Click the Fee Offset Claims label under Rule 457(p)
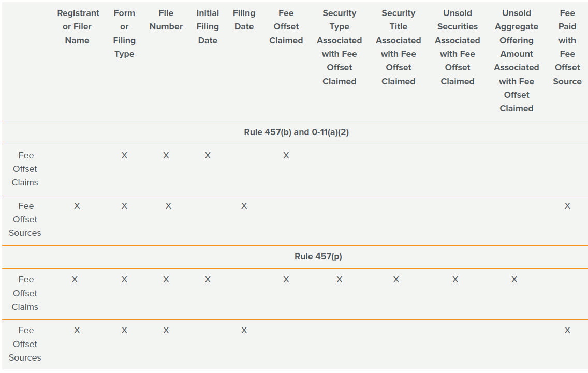Screen dimensions: 588x373 coord(25,293)
